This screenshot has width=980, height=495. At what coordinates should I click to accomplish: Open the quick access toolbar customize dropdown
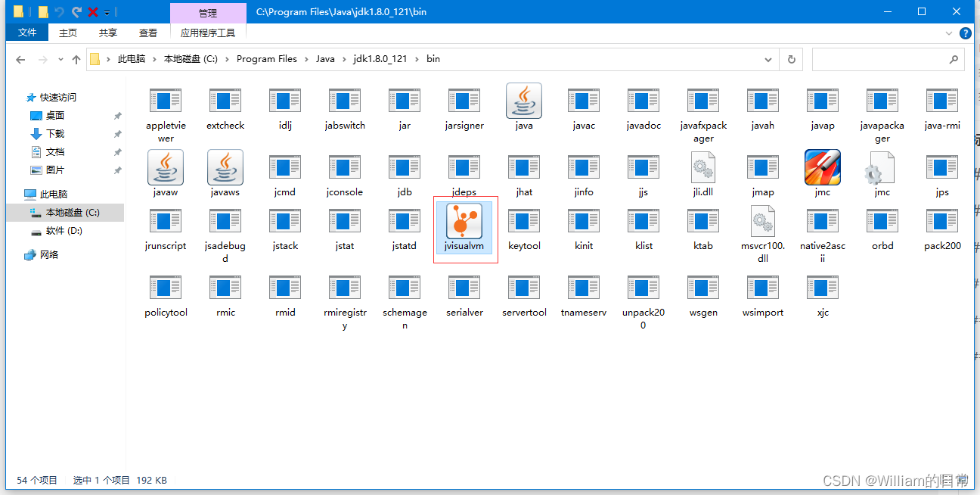107,13
